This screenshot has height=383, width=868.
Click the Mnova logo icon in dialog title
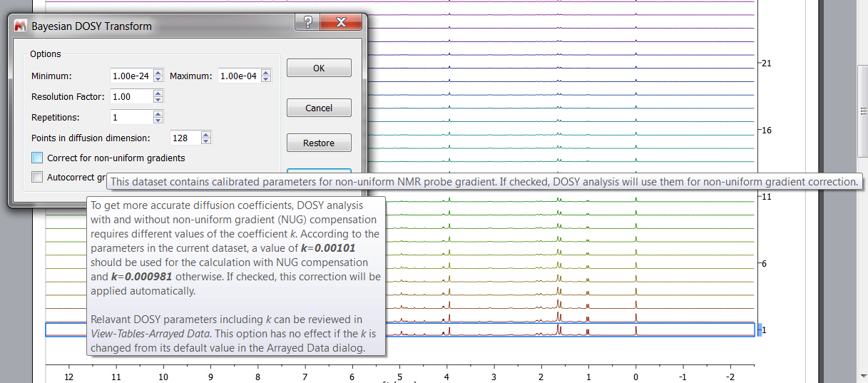(x=21, y=26)
